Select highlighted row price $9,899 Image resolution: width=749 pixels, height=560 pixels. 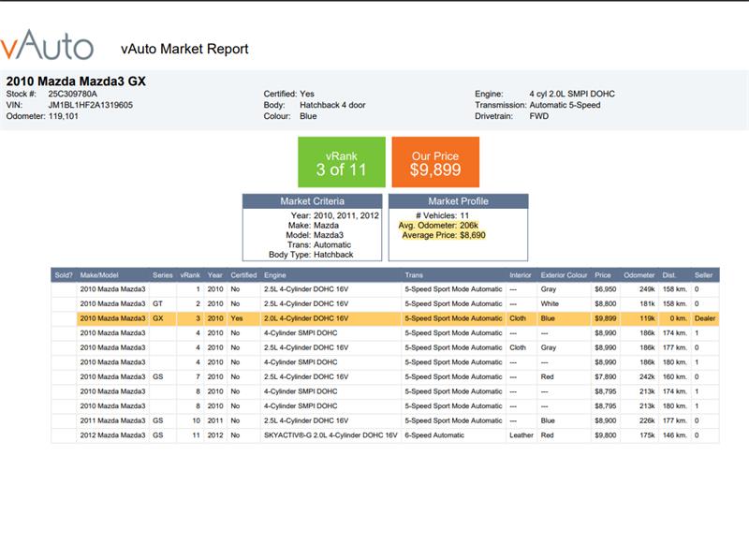pyautogui.click(x=606, y=318)
